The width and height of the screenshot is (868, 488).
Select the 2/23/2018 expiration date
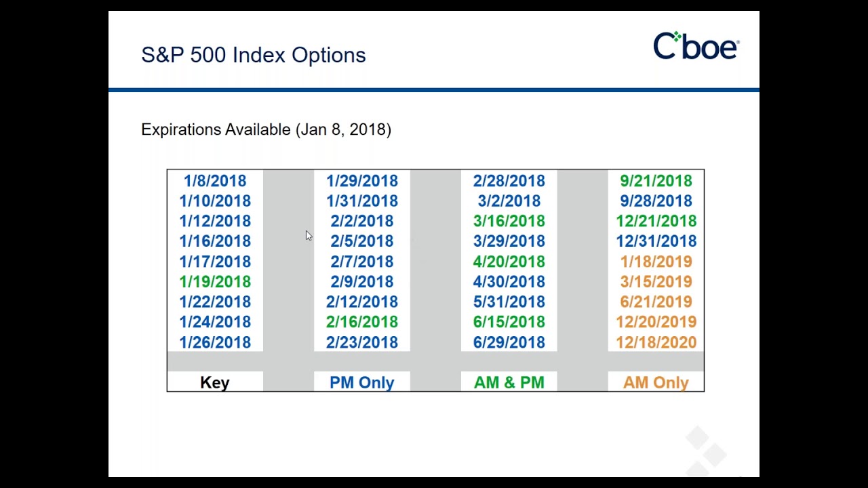coord(362,342)
